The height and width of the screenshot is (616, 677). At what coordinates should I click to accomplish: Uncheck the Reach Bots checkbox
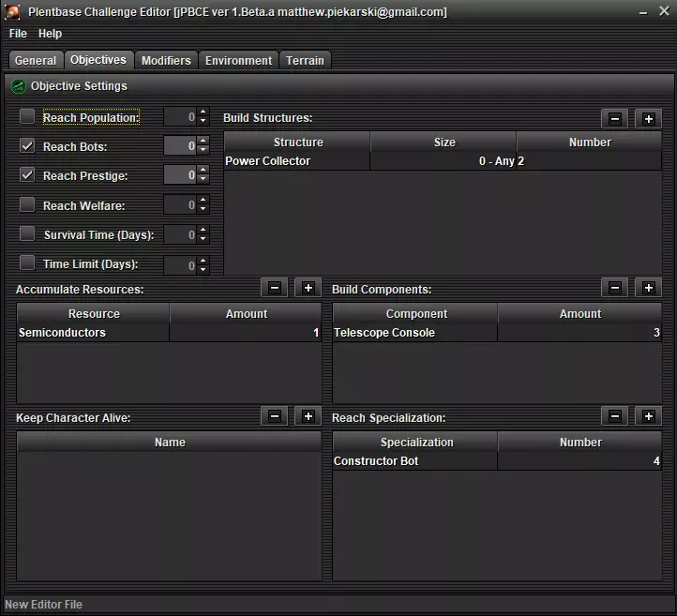click(x=27, y=146)
